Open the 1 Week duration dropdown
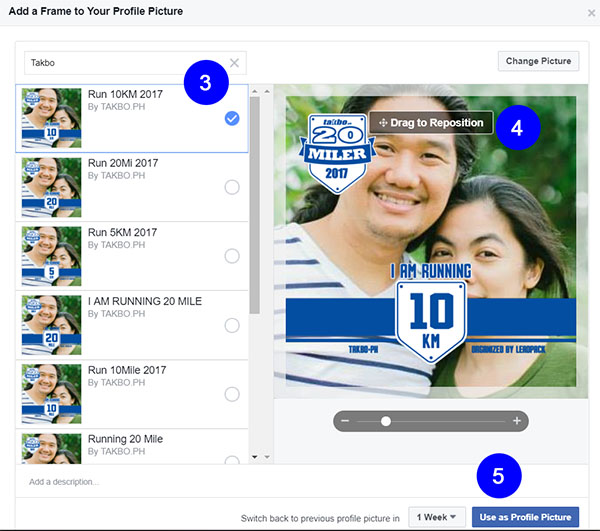600x531 pixels. click(x=437, y=517)
